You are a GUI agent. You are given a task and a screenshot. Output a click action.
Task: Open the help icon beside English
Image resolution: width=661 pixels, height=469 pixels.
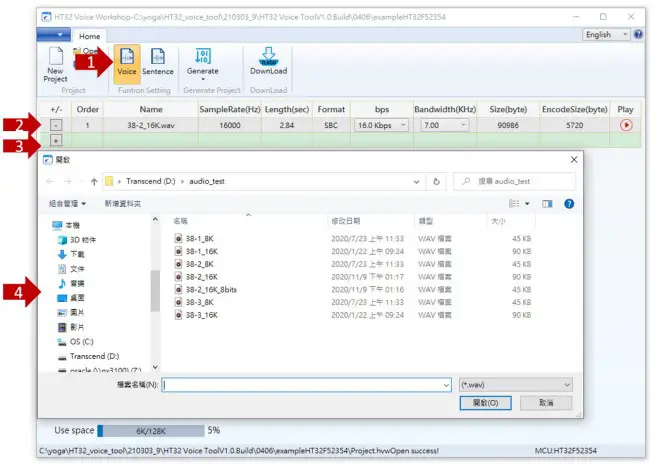tap(638, 34)
